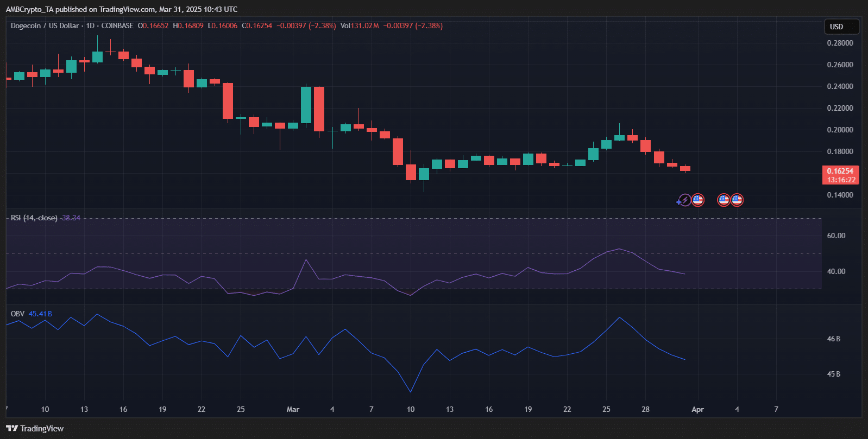Click the 46 B label on OBV scale
The width and height of the screenshot is (868, 439).
(833, 339)
